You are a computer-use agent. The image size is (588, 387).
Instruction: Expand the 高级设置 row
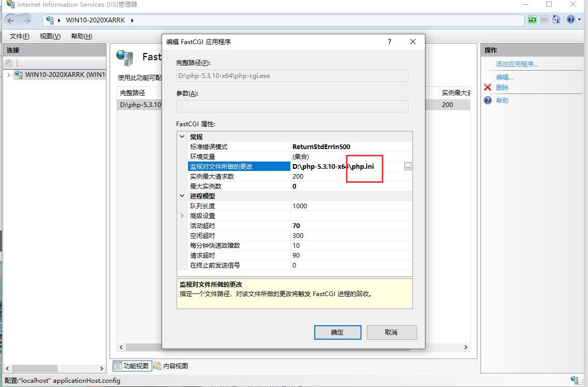[x=182, y=216]
